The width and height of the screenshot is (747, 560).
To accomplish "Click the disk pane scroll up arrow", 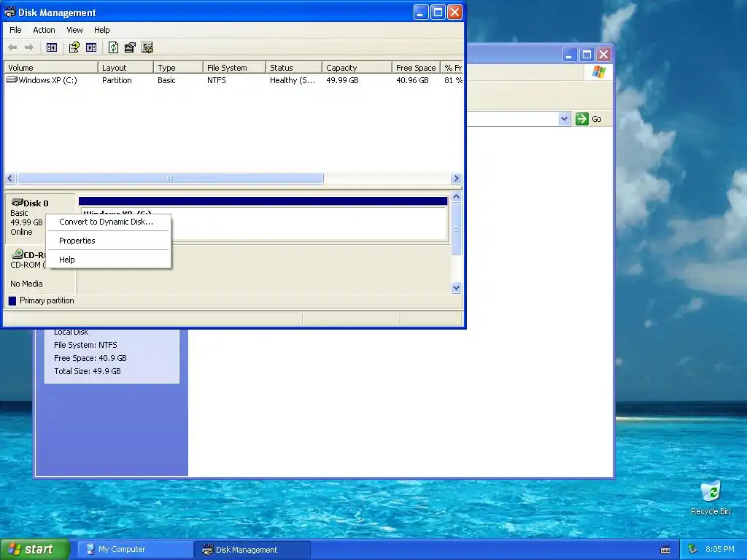I will tap(456, 197).
